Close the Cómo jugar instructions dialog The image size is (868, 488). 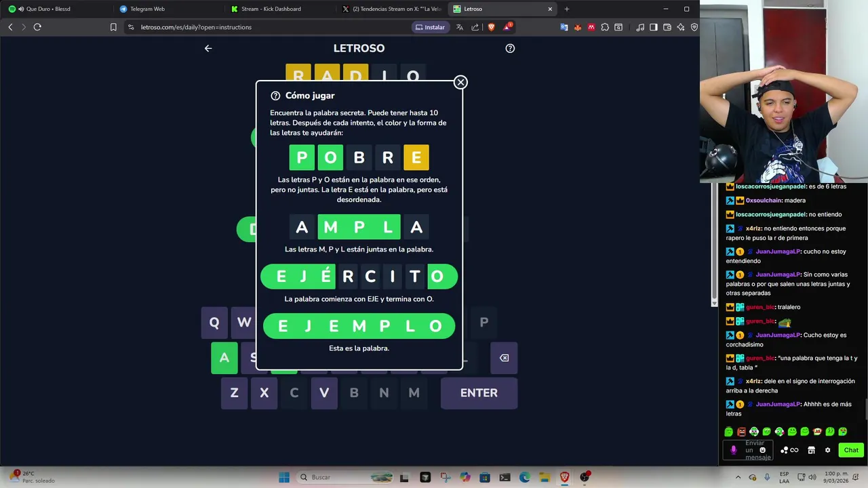460,82
